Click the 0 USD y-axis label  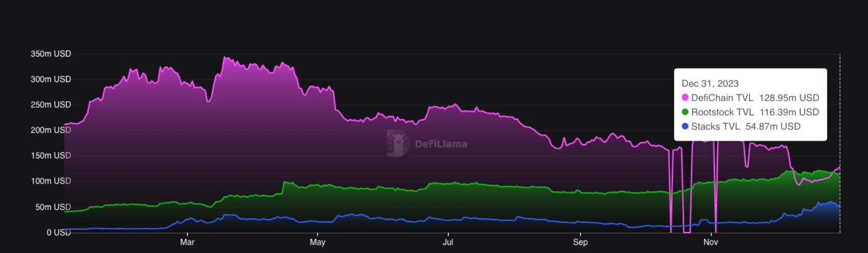click(59, 233)
